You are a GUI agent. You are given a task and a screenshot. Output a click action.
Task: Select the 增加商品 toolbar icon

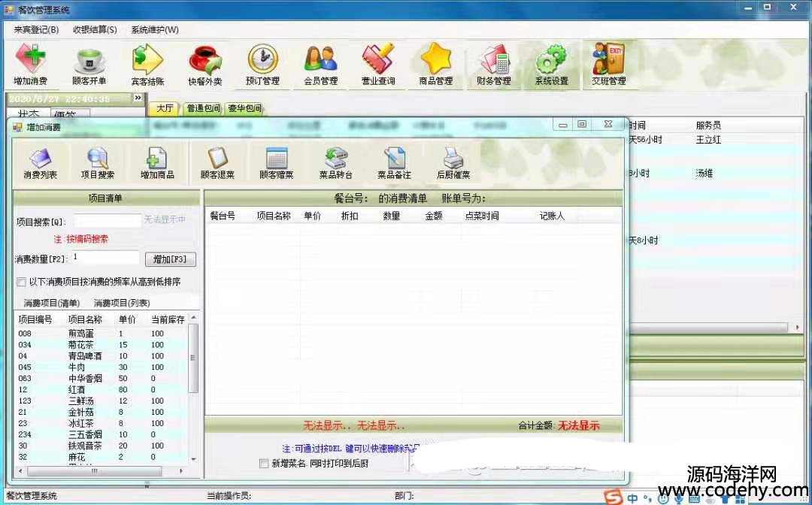[157, 164]
